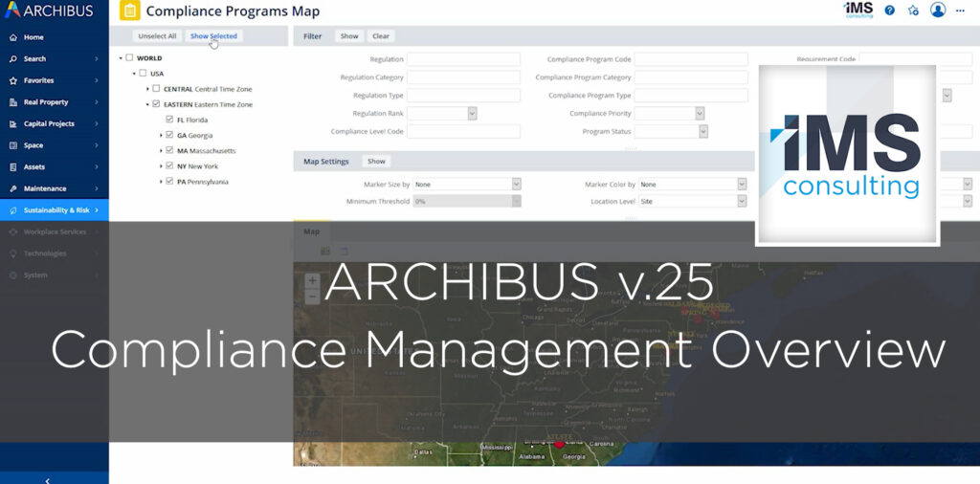Screen dimensions: 980x484
Task: Click the Regulation Type input field
Action: pyautogui.click(x=464, y=96)
